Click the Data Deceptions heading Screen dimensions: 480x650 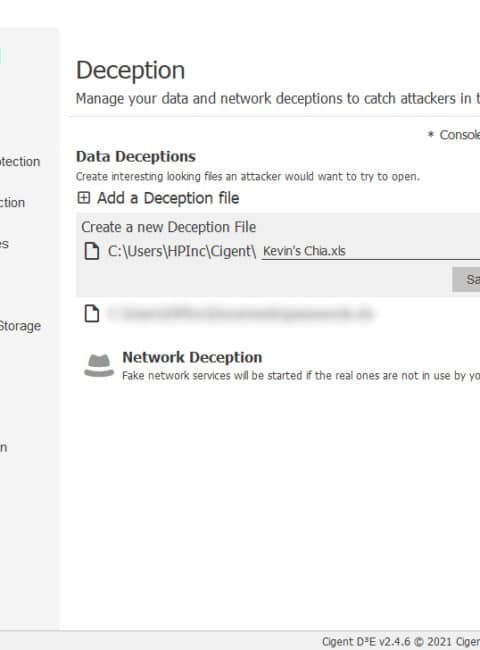click(x=136, y=156)
